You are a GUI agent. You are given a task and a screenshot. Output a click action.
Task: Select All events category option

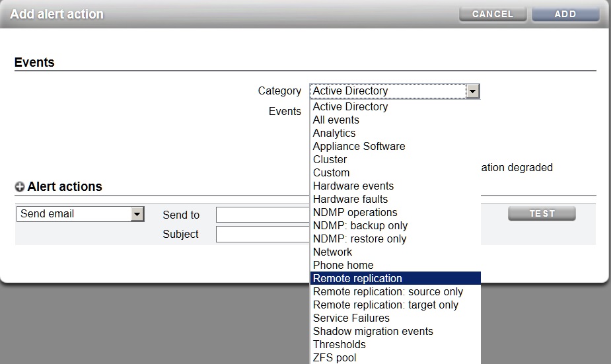point(396,120)
